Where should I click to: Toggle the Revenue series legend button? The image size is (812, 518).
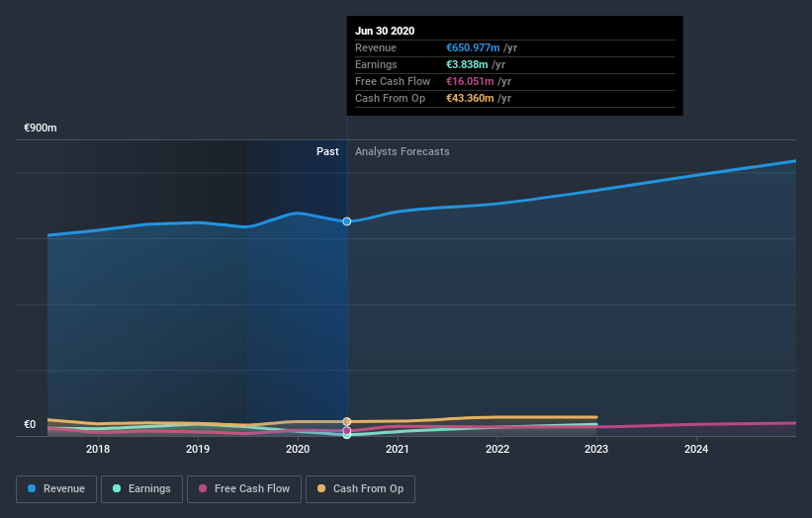56,489
